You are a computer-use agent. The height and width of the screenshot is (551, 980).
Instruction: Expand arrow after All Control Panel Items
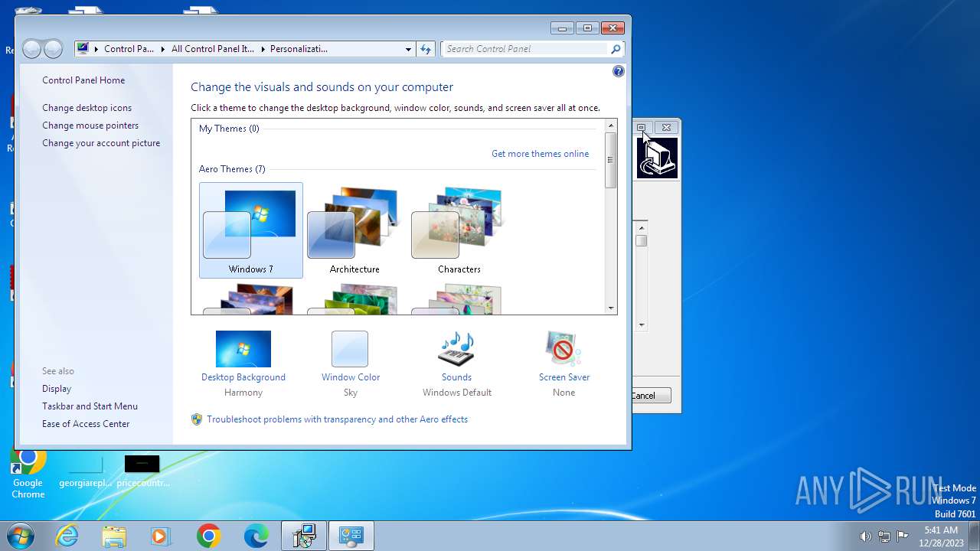click(x=262, y=49)
